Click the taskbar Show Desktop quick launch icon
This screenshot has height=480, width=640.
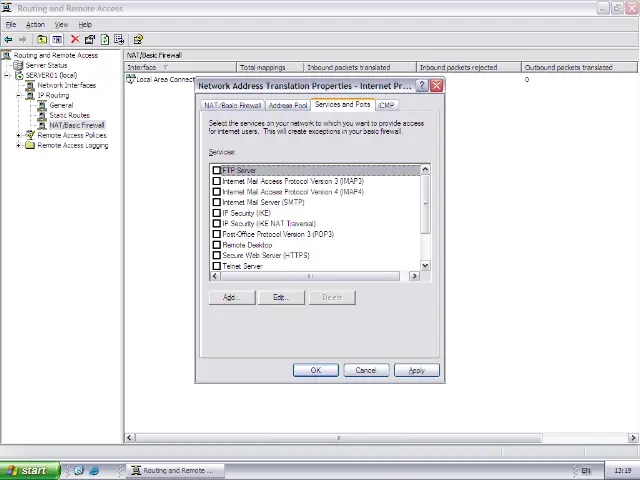[x=79, y=470]
